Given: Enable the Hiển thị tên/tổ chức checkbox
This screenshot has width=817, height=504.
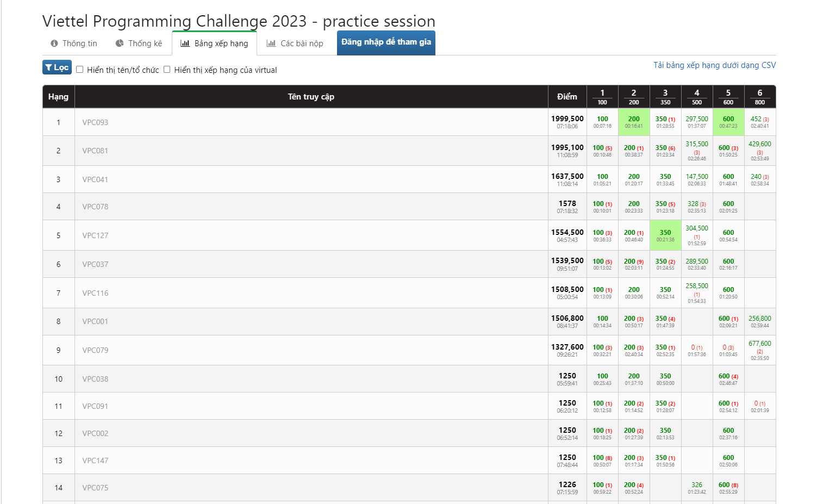Looking at the screenshot, I should tap(80, 70).
